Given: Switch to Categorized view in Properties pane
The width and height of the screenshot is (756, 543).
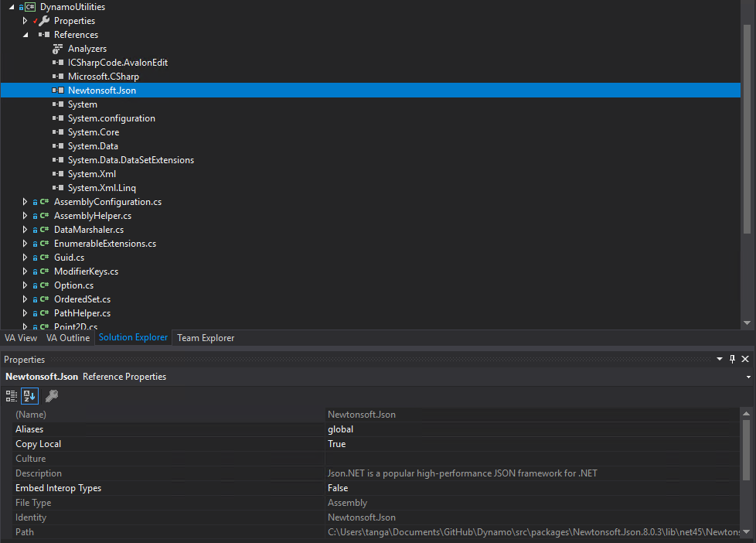Looking at the screenshot, I should tap(11, 395).
